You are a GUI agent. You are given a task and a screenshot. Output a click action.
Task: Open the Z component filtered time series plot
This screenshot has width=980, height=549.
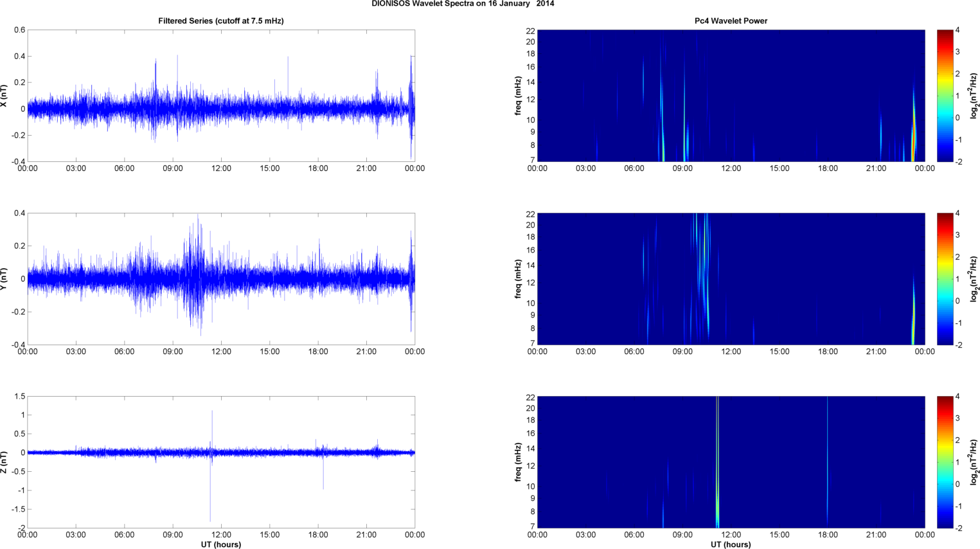221,462
